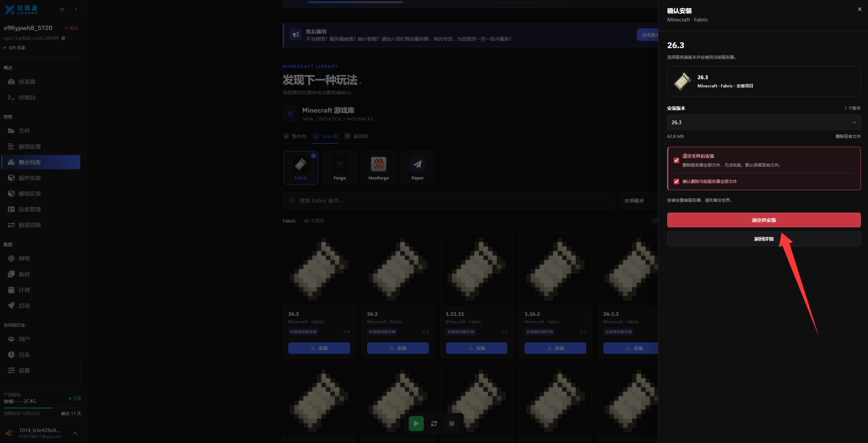The height and width of the screenshot is (443, 868).
Task: Uncheck 清空文件后安装 checkbox
Action: [x=676, y=160]
